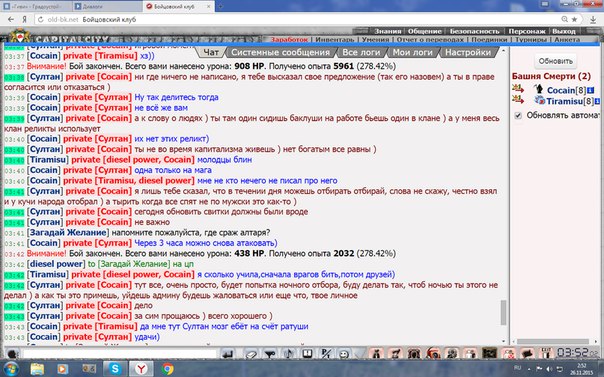Open telephone icon in bottom game toolbar

(414, 353)
